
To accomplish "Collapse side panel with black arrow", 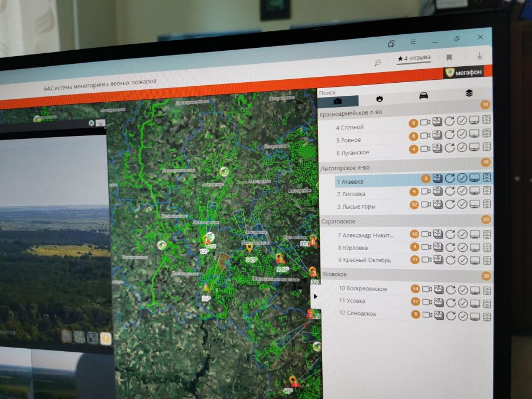I will (316, 297).
